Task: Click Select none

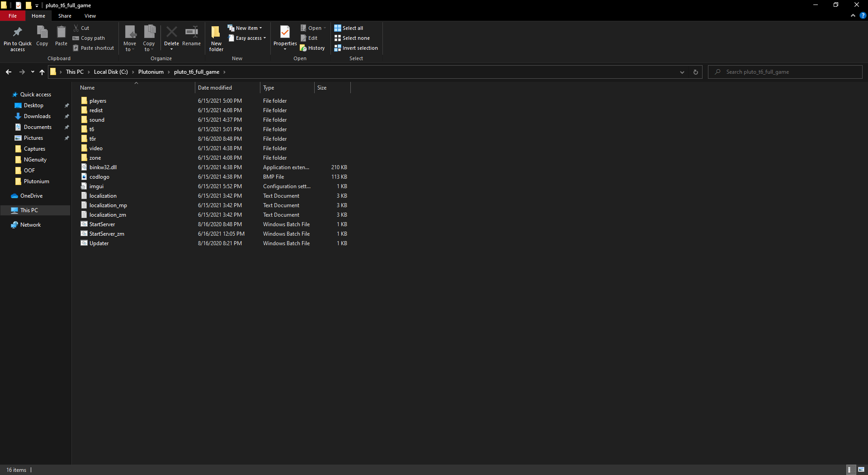Action: (x=352, y=38)
